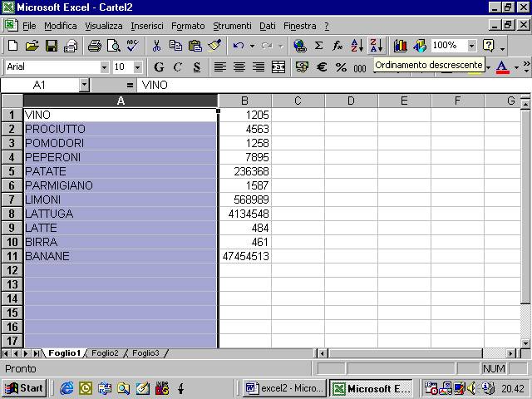The width and height of the screenshot is (532, 399).
Task: Open the font color dropdown arrow
Action: 516,67
